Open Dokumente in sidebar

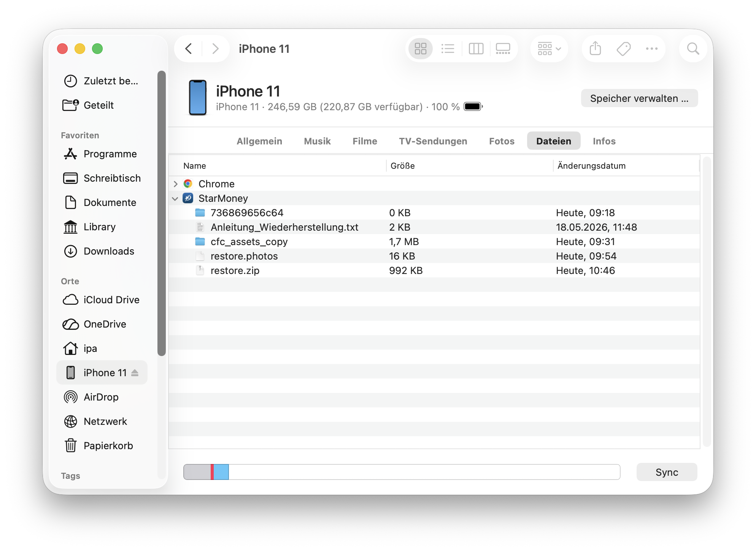(101, 203)
